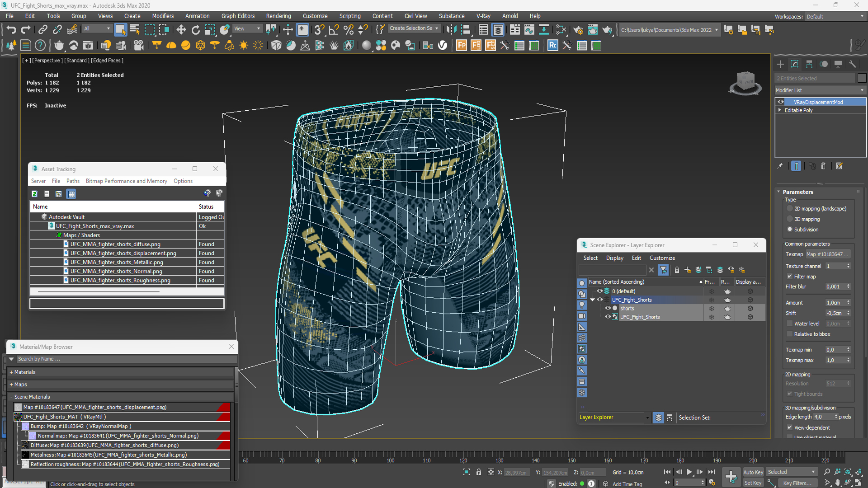Screen dimensions: 868x488
Task: Expand the Materials group
Action: point(11,372)
